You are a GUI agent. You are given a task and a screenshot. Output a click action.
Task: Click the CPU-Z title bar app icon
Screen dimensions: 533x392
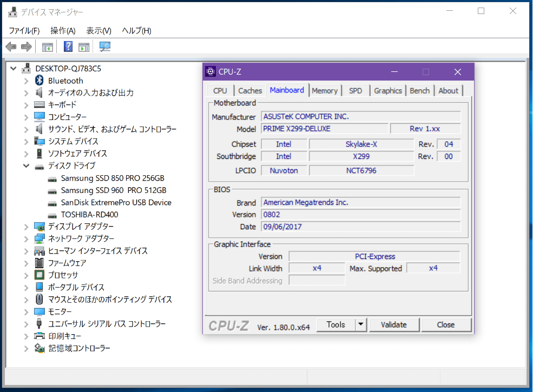point(210,72)
